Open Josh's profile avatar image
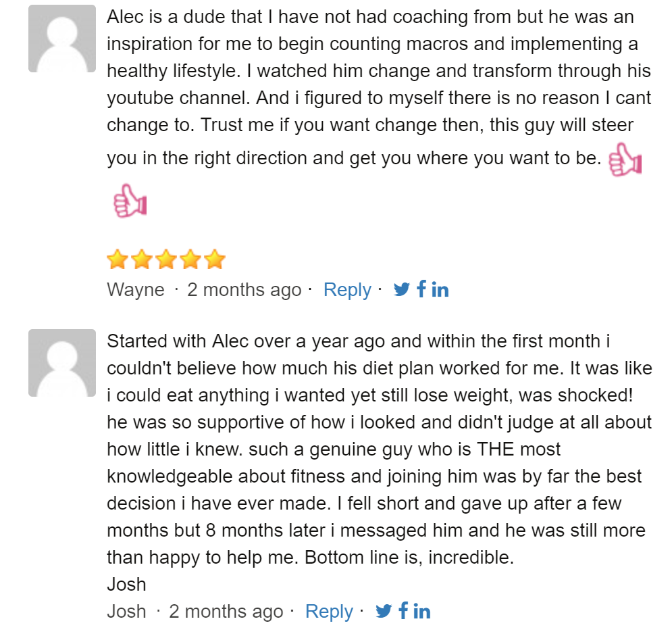 click(x=62, y=363)
